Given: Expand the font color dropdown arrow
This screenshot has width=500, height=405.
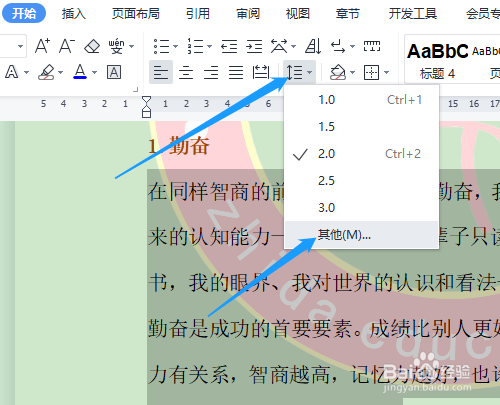Looking at the screenshot, I should pyautogui.click(x=94, y=72).
